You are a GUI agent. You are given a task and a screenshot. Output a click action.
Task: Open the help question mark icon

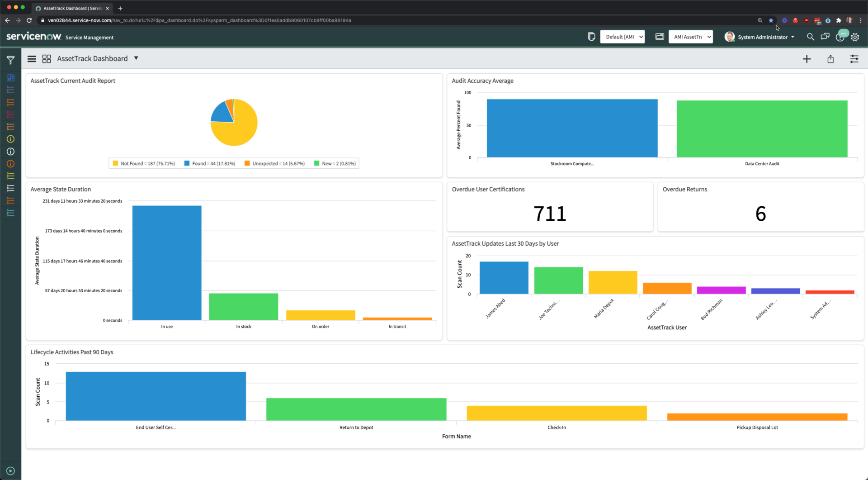pyautogui.click(x=840, y=37)
